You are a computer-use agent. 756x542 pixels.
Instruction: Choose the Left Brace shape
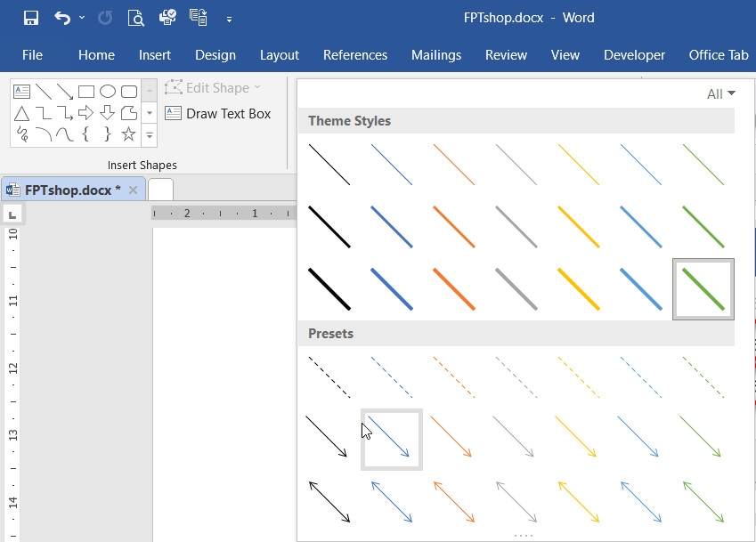pyautogui.click(x=85, y=133)
